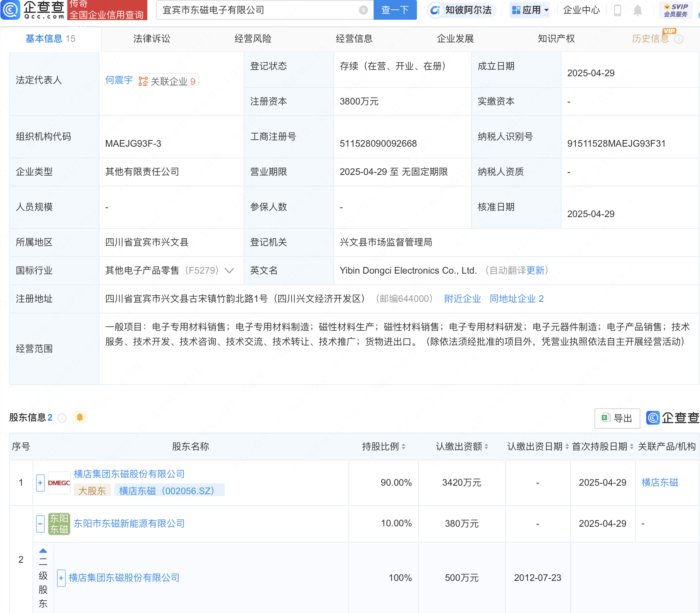Expand 国标行业 industry chevron
The height and width of the screenshot is (613, 700).
[x=229, y=271]
